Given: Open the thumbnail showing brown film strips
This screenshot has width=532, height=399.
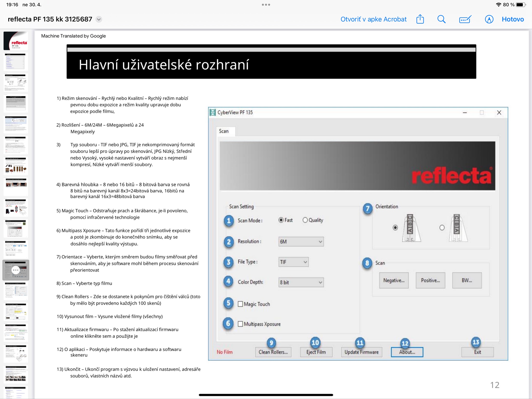Looking at the screenshot, I should (x=16, y=165).
